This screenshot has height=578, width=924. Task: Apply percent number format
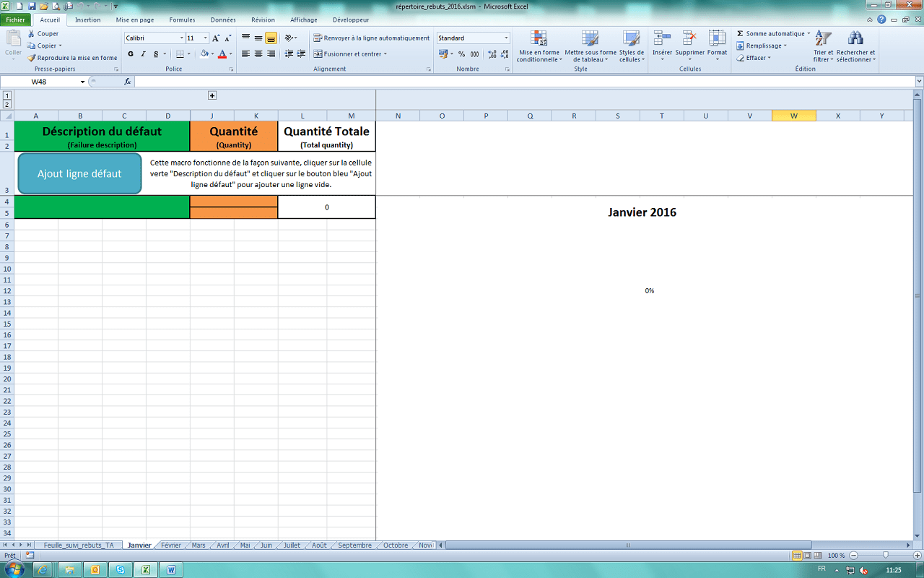coord(462,54)
